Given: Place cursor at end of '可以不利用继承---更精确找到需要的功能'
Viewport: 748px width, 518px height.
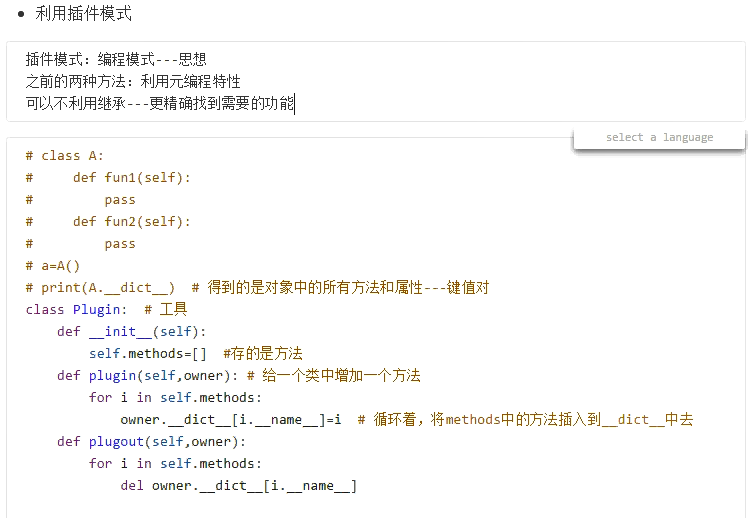Looking at the screenshot, I should click(294, 103).
